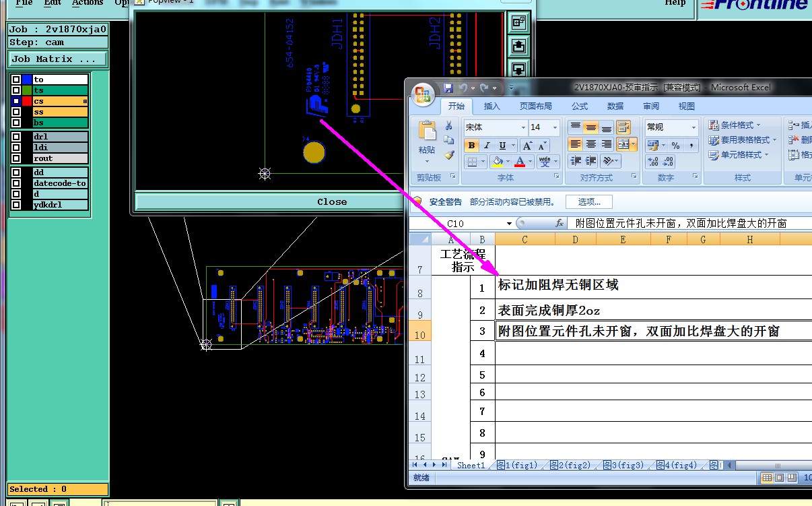
Task: Open the Format as Table (套用表格格式) dropdown
Action: pyautogui.click(x=743, y=140)
